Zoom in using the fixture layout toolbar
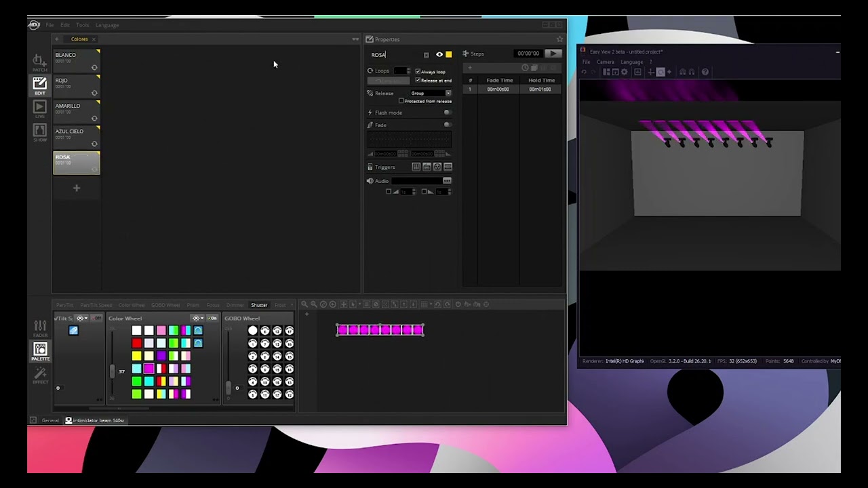 313,304
